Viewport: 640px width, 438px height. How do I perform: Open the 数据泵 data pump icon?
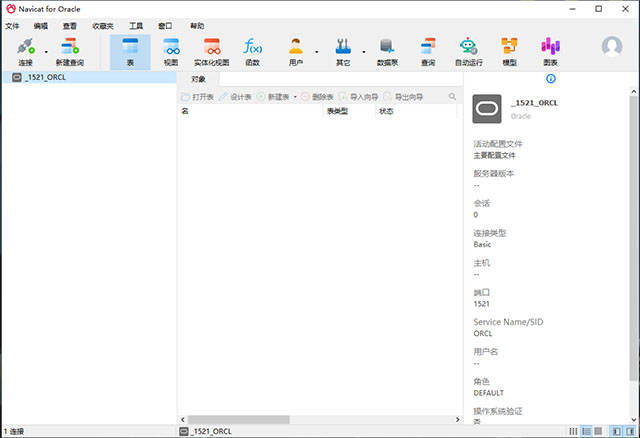pyautogui.click(x=387, y=52)
